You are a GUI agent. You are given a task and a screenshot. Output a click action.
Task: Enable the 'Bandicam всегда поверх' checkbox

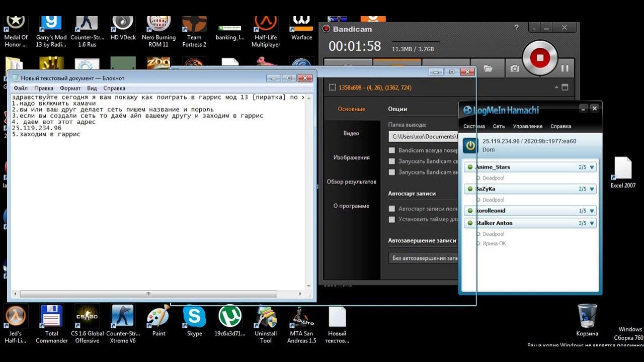pos(392,150)
